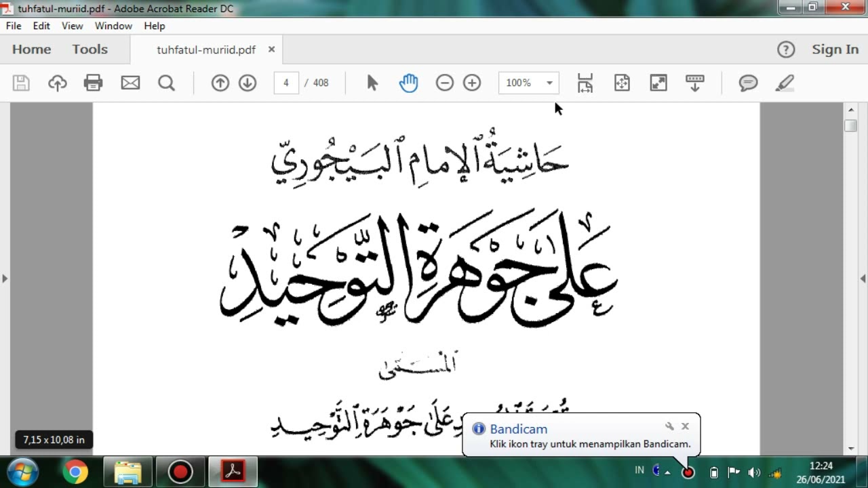Open the Find text magnifier icon

tap(166, 83)
